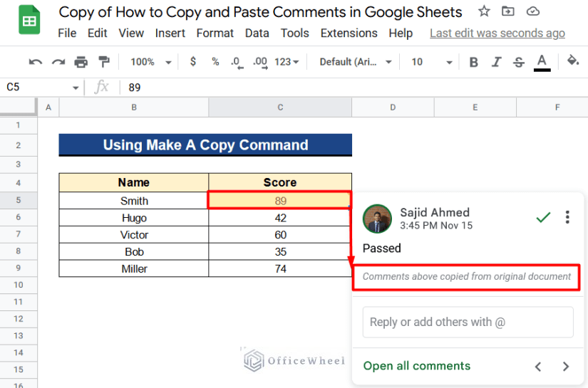Select column D header
The width and height of the screenshot is (588, 388).
pyautogui.click(x=393, y=108)
